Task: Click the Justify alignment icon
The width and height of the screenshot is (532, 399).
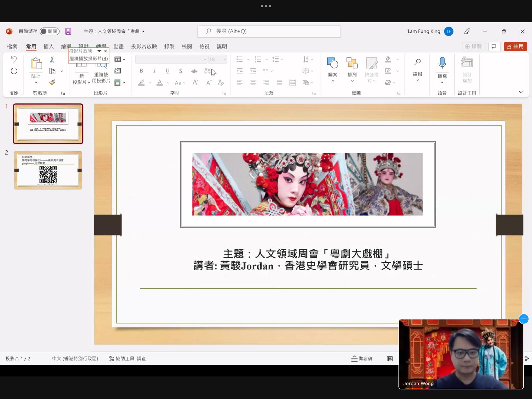Action: pyautogui.click(x=279, y=82)
